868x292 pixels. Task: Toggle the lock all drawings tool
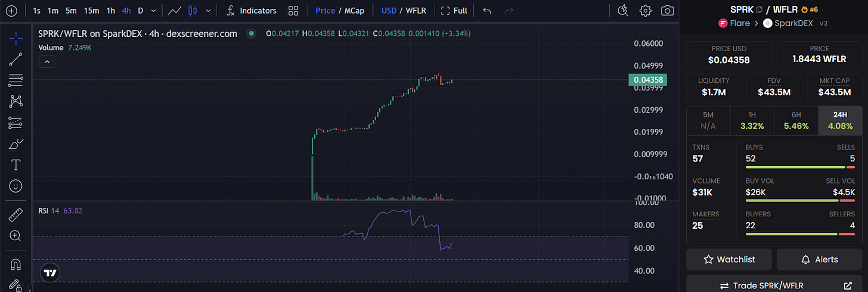coord(16,285)
